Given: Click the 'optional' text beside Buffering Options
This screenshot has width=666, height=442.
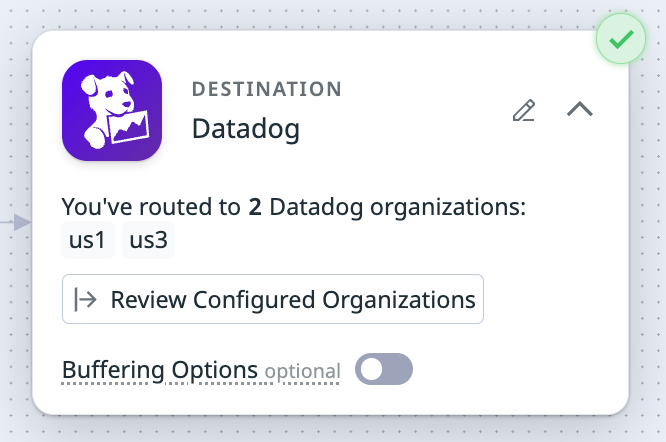Looking at the screenshot, I should (302, 372).
